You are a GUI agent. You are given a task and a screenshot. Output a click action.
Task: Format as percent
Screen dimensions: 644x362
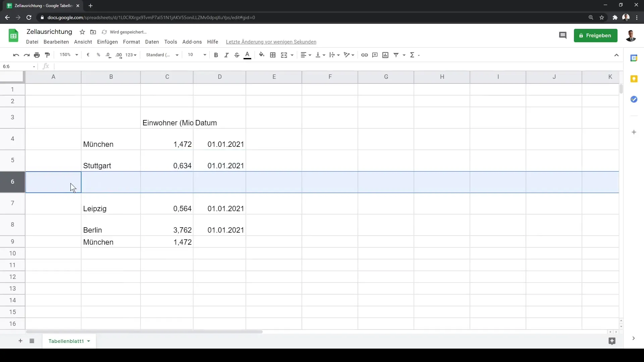98,55
